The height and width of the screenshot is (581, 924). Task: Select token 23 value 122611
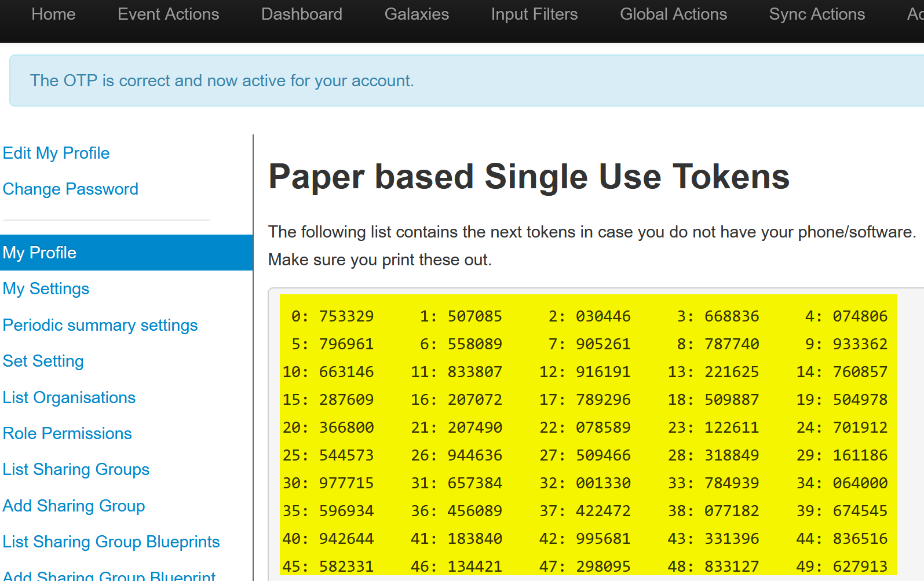(732, 427)
